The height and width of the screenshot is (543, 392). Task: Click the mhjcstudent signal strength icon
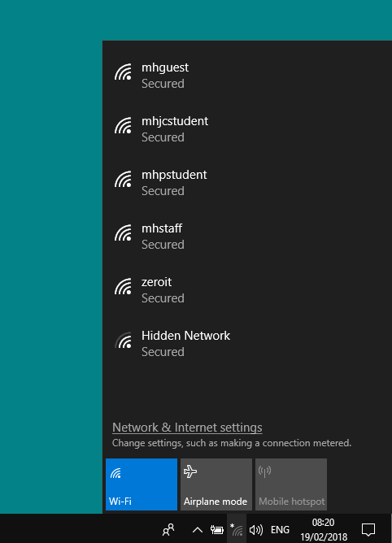click(x=123, y=125)
